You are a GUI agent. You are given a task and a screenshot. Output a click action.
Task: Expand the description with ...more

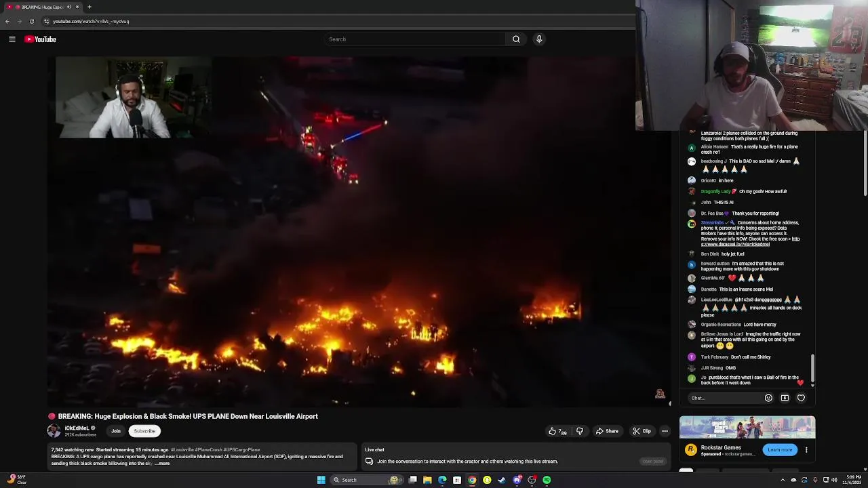(x=163, y=464)
